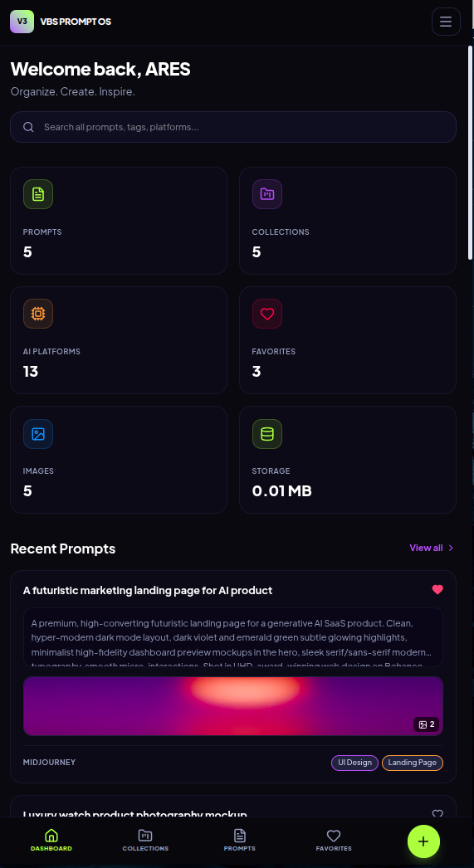
Task: Click the green Storage database icon
Action: tap(267, 434)
